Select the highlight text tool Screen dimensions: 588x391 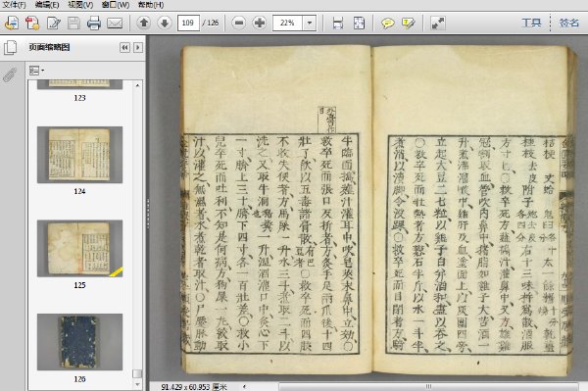pyautogui.click(x=408, y=23)
